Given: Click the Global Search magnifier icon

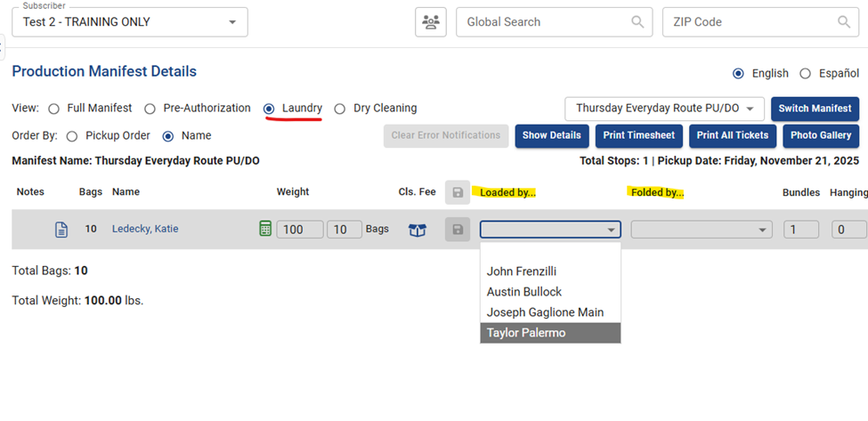Looking at the screenshot, I should (637, 22).
